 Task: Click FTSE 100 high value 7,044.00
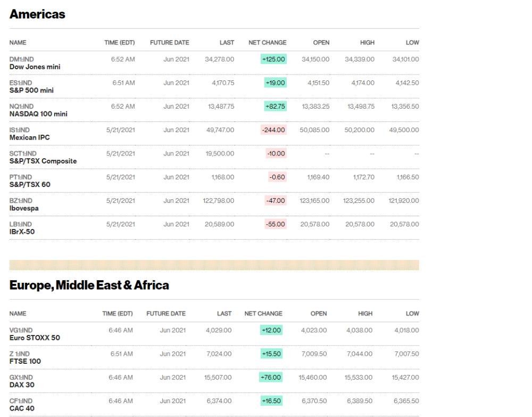[x=360, y=354]
